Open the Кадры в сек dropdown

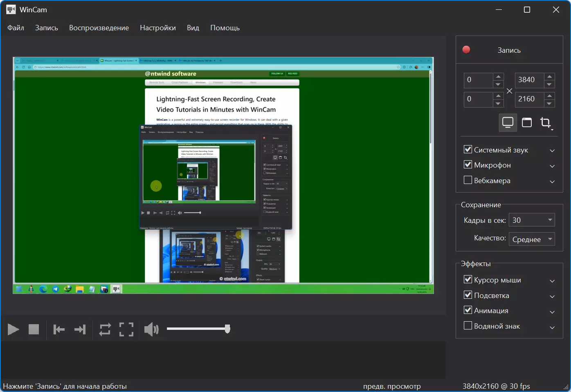coord(532,220)
